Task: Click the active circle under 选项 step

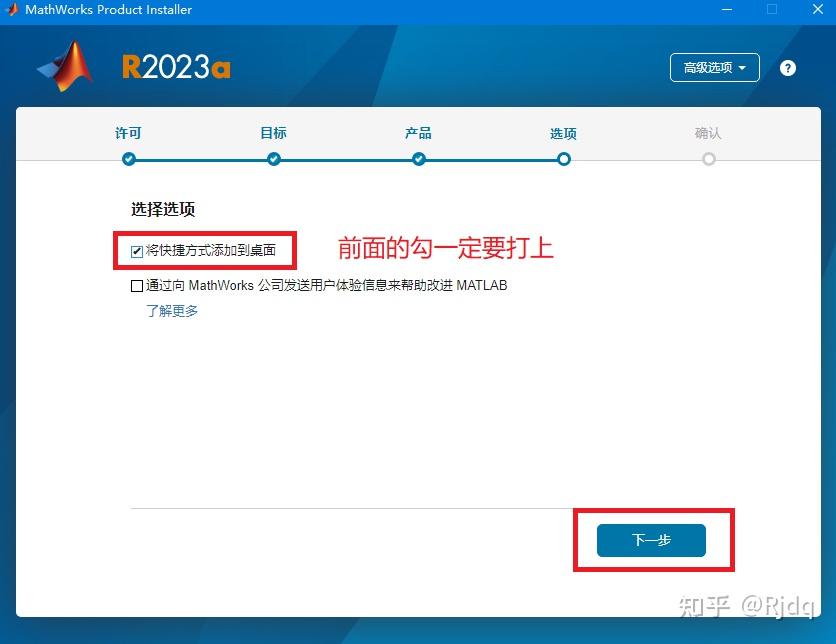Action: 563,158
